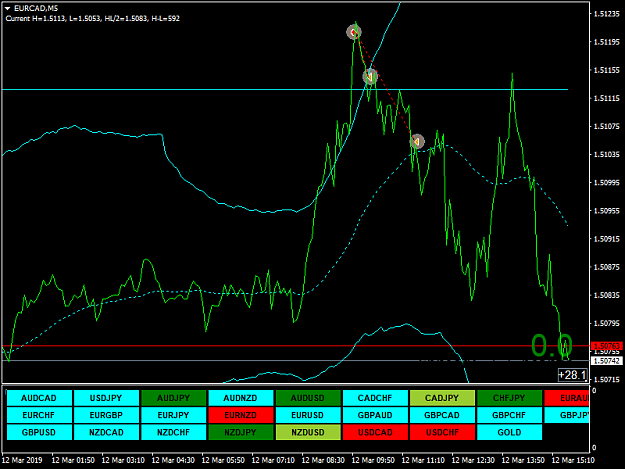Image resolution: width=625 pixels, height=469 pixels.
Task: Click the red USDCAD button
Action: pos(375,432)
